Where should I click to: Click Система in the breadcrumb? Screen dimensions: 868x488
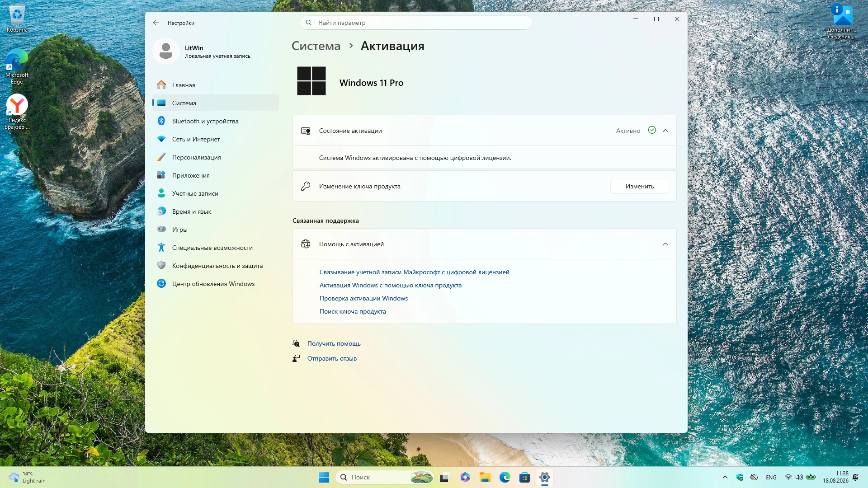coord(316,46)
